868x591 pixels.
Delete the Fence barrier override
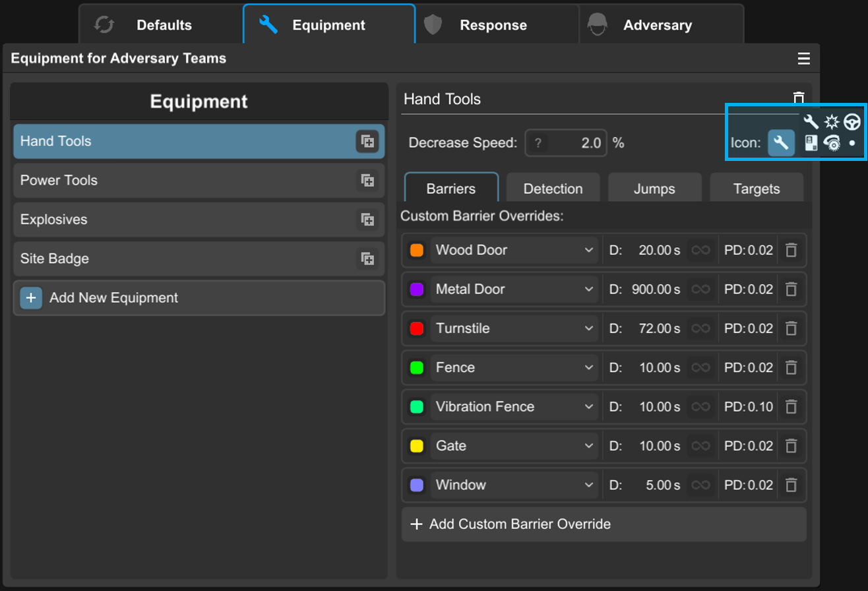pos(791,367)
